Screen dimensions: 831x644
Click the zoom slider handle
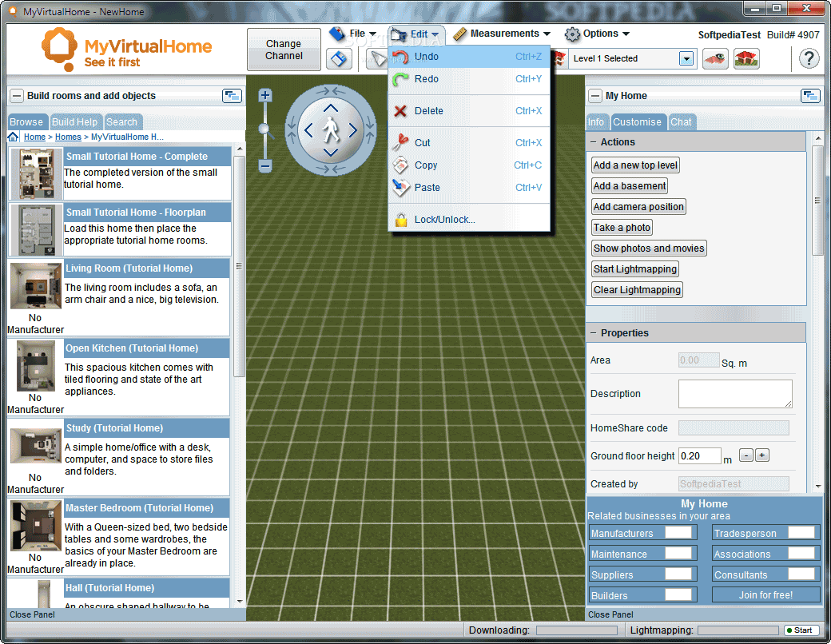(x=265, y=129)
